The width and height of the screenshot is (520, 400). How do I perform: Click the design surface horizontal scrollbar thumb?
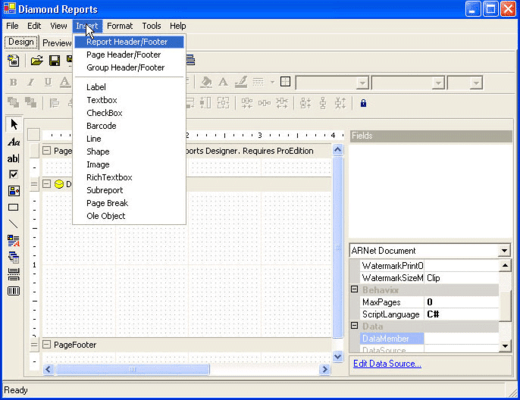point(133,369)
